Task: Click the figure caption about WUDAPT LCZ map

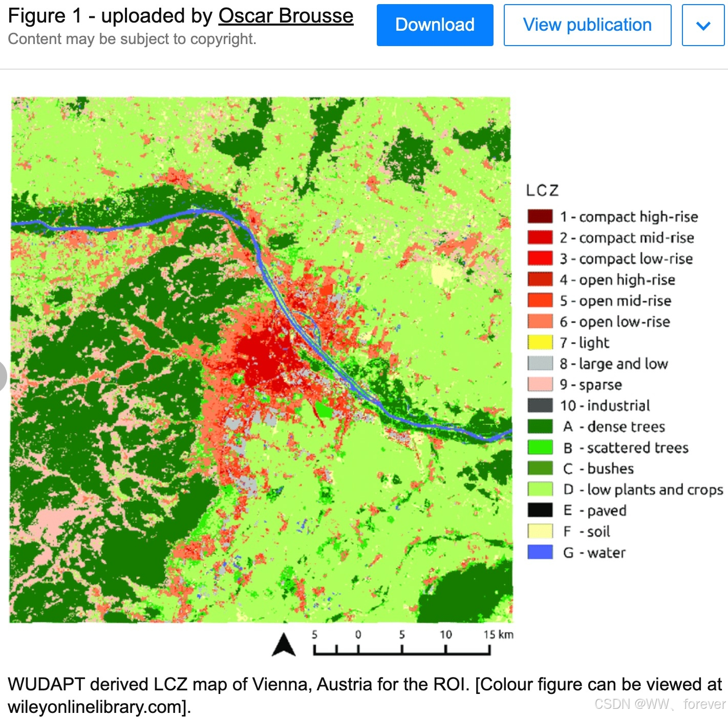Action: point(365,695)
